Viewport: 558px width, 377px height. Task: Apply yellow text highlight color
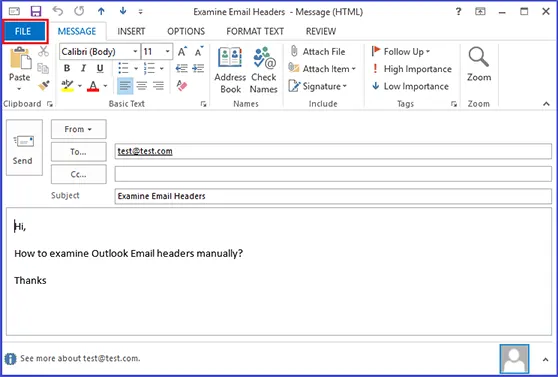[67, 86]
